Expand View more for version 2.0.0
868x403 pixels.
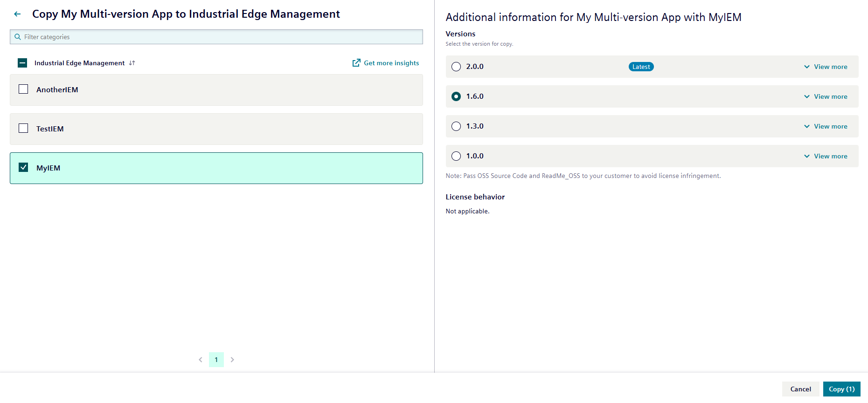tap(826, 67)
